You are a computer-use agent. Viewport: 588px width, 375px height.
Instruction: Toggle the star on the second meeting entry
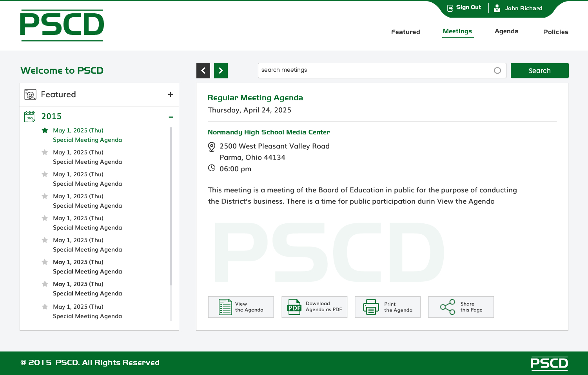[45, 152]
